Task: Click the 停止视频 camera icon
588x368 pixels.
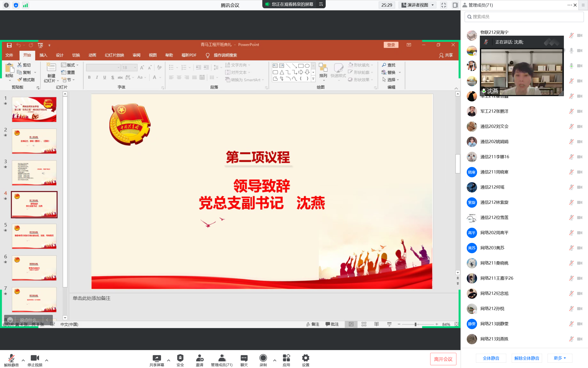Action: pyautogui.click(x=35, y=358)
